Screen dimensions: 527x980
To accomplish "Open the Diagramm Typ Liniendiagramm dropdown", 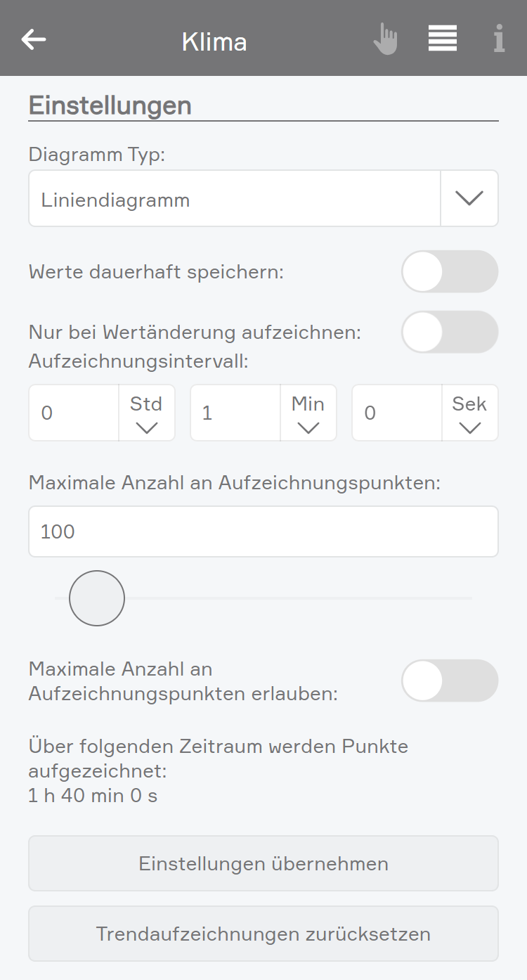I will (263, 198).
